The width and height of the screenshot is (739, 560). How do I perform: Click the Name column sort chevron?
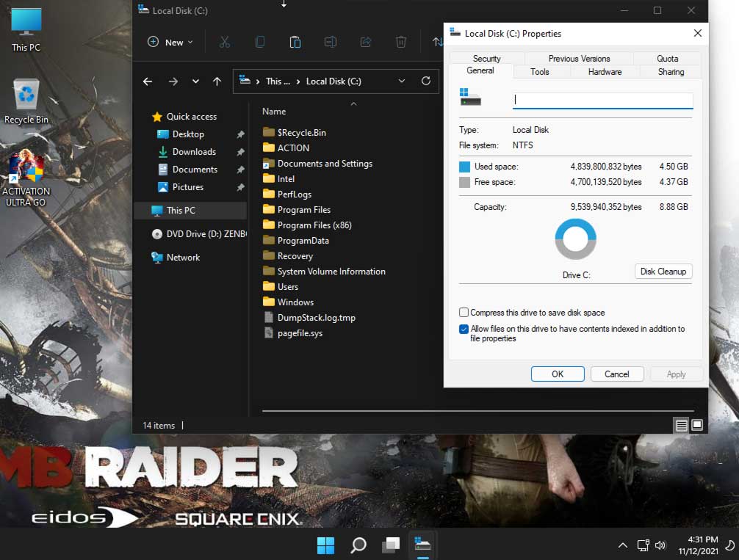(x=353, y=103)
